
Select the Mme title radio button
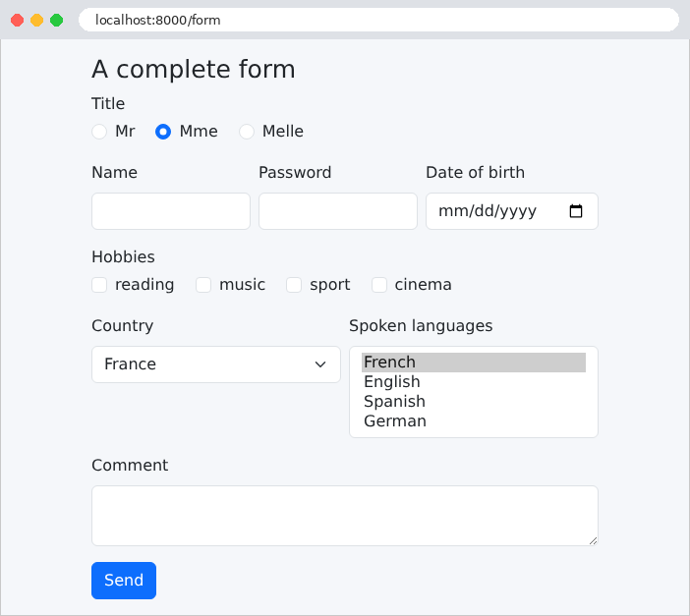click(163, 132)
